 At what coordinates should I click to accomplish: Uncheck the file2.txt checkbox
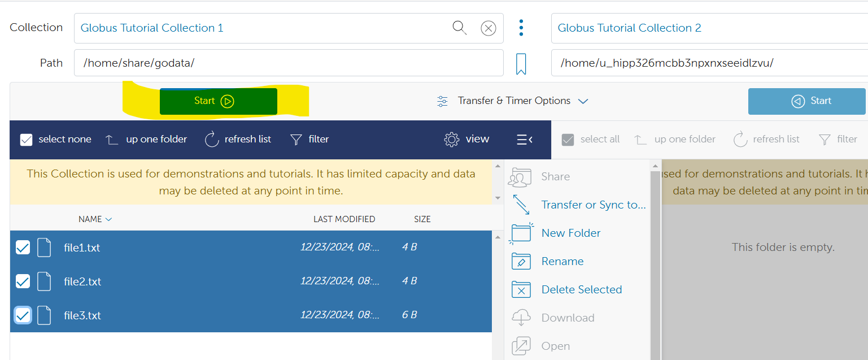coord(23,281)
